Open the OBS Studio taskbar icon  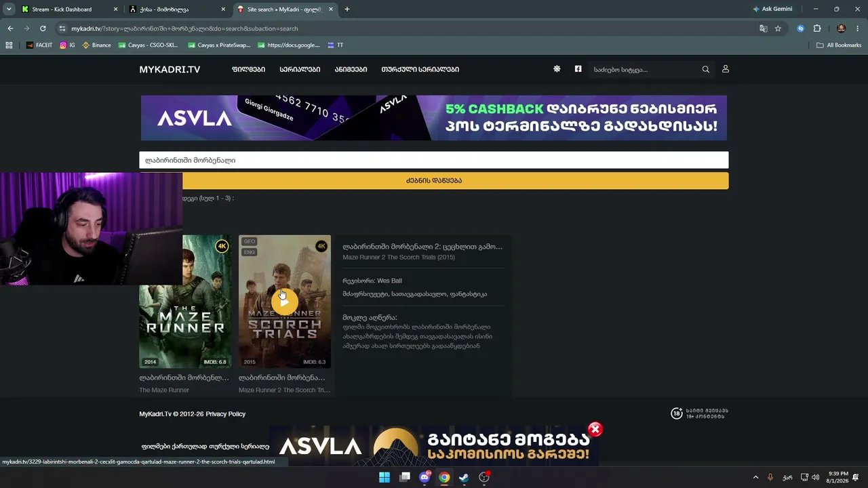click(484, 477)
